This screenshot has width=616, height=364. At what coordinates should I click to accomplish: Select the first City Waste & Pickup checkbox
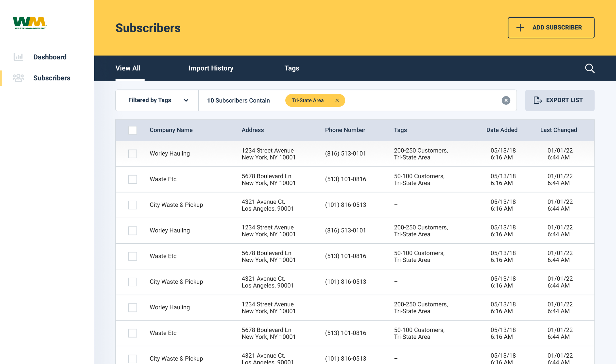pos(133,205)
